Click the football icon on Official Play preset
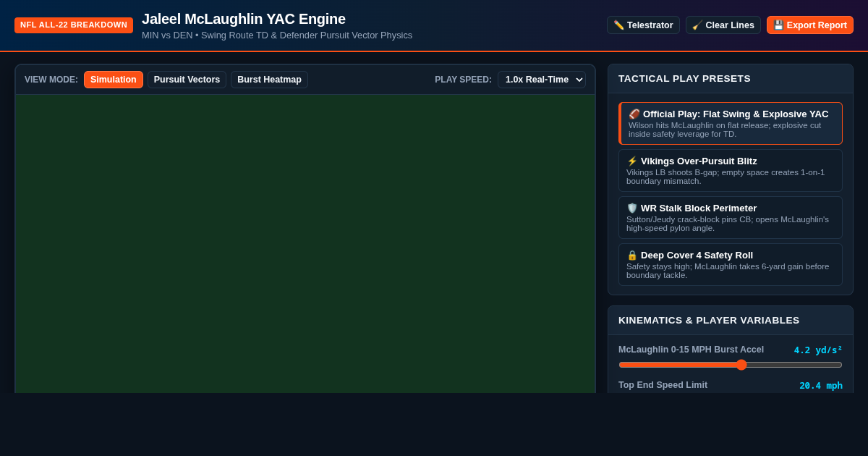Screen dimensions: 868x456 (x=634, y=114)
